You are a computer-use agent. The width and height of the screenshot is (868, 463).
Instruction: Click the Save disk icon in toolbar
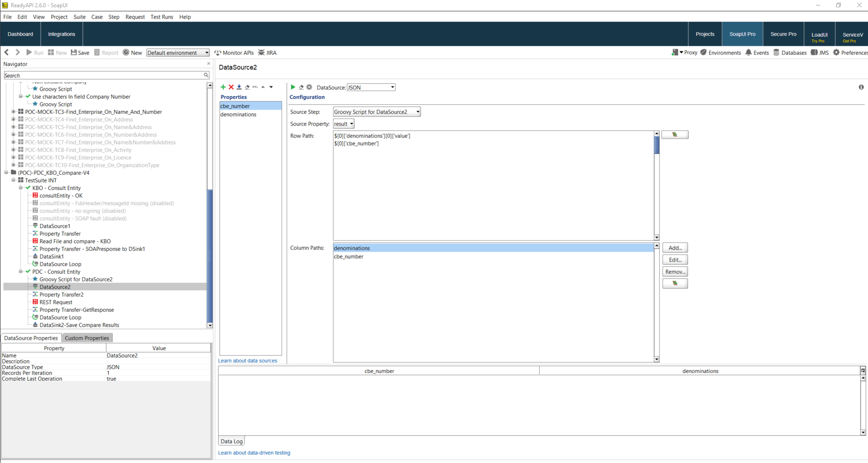74,53
